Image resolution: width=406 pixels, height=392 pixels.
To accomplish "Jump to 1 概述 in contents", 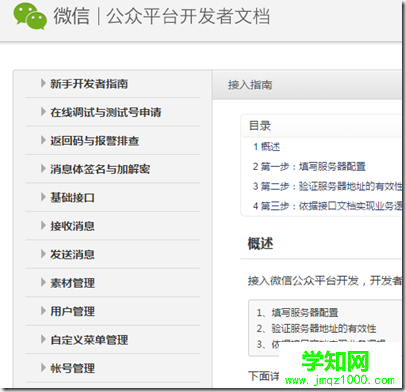I will click(x=266, y=147).
